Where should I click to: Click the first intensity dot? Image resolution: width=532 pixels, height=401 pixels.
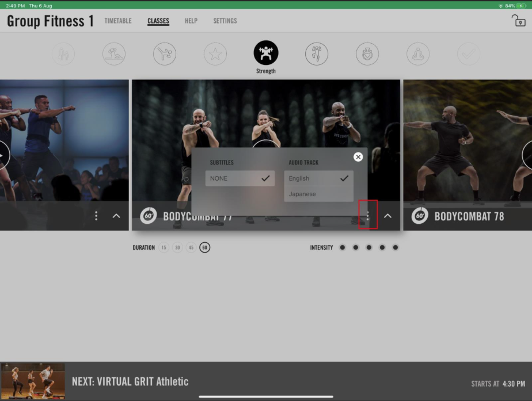point(343,247)
